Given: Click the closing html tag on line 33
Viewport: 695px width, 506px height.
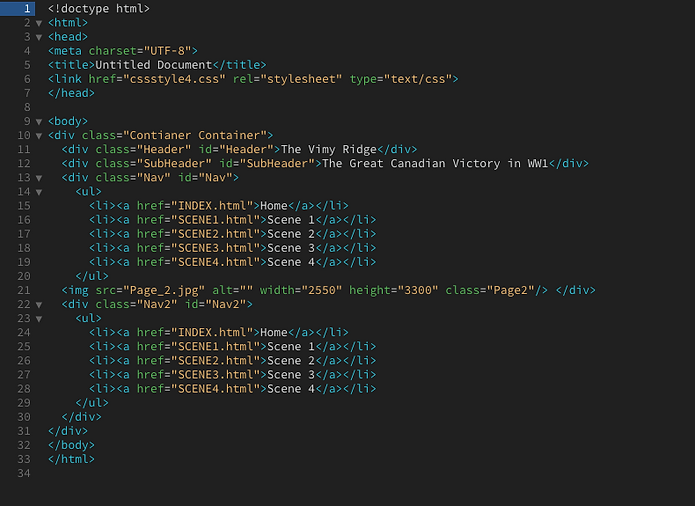Looking at the screenshot, I should tap(71, 459).
